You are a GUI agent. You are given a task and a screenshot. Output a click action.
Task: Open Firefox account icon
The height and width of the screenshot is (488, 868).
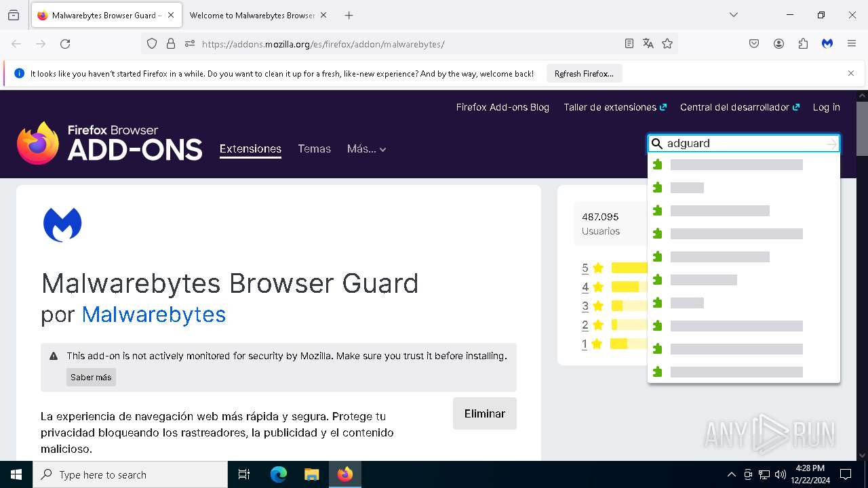(x=778, y=44)
